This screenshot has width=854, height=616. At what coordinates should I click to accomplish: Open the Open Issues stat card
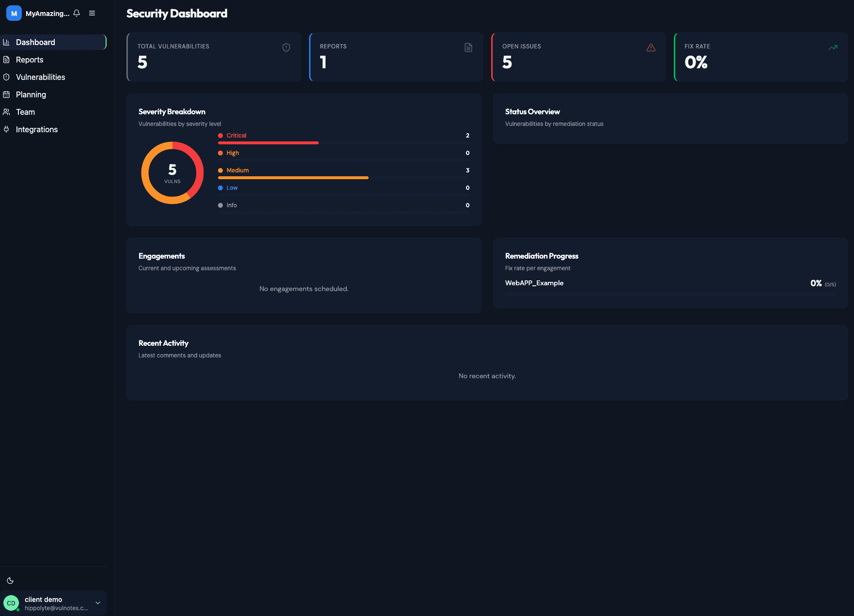tap(578, 57)
